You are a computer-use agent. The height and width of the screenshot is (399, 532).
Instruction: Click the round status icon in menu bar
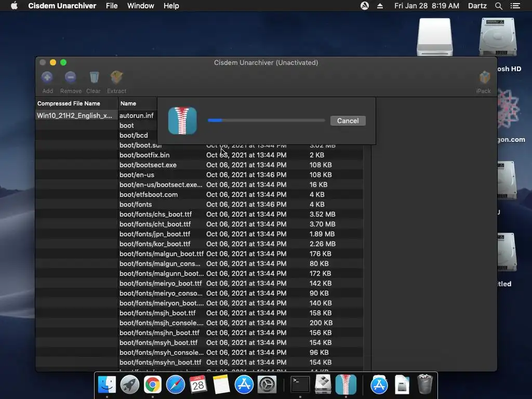[x=364, y=6]
